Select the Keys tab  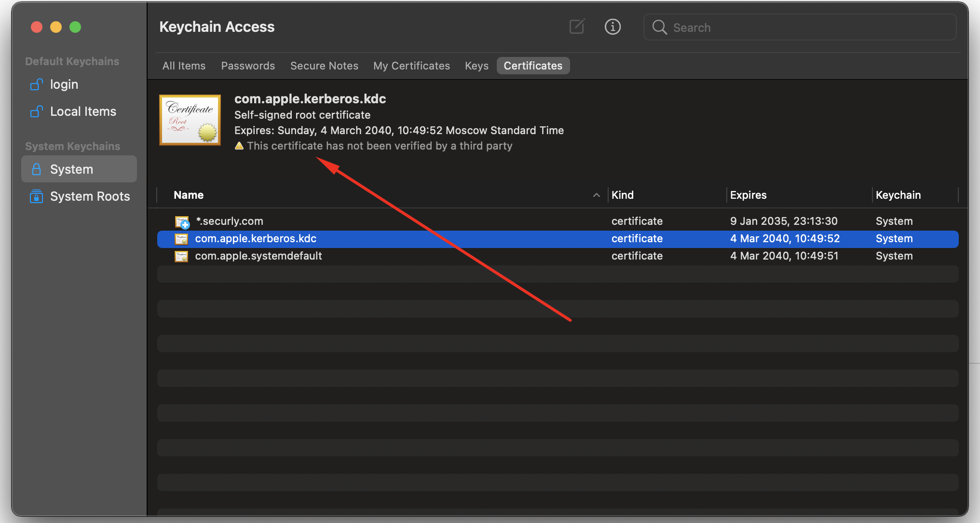pos(476,66)
